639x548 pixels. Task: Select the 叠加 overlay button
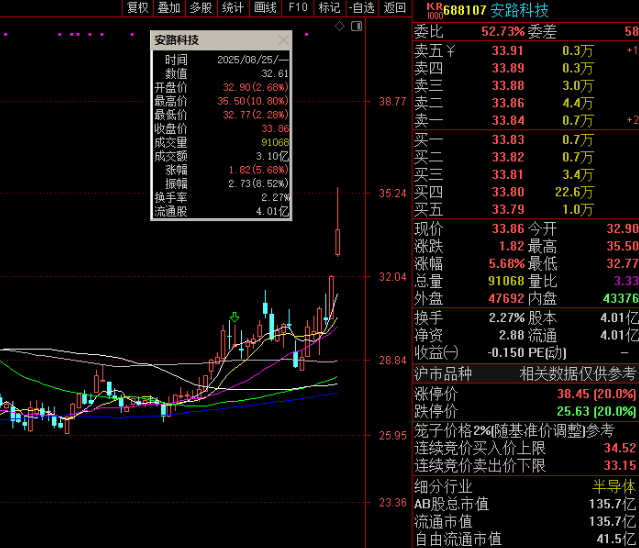pyautogui.click(x=169, y=8)
